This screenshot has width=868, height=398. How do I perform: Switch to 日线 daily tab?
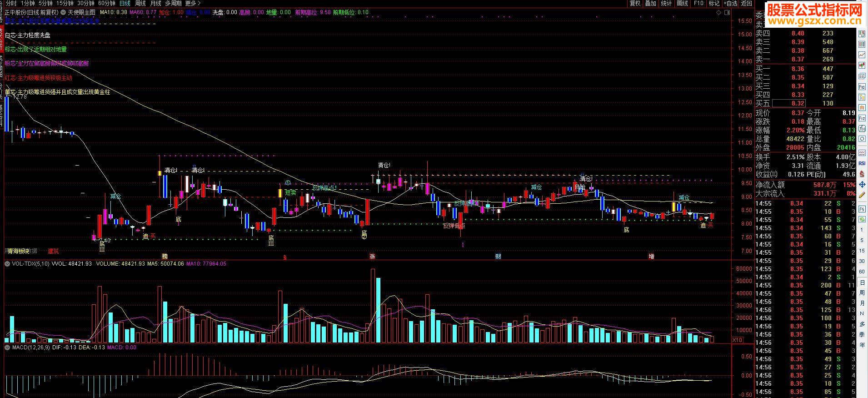tap(125, 3)
